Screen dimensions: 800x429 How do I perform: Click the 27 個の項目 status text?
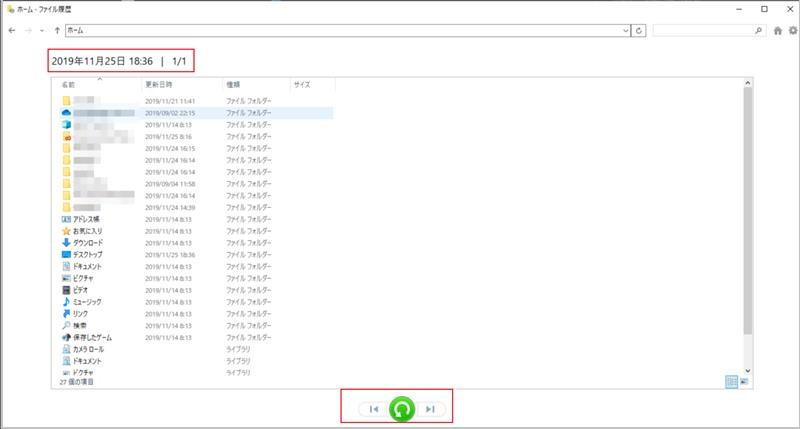click(x=77, y=382)
